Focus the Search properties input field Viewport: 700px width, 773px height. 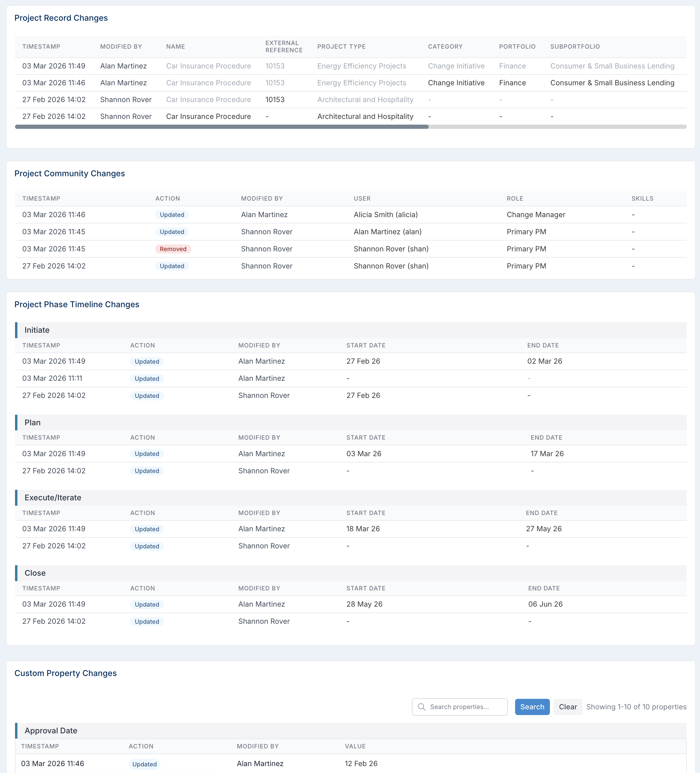[460, 707]
